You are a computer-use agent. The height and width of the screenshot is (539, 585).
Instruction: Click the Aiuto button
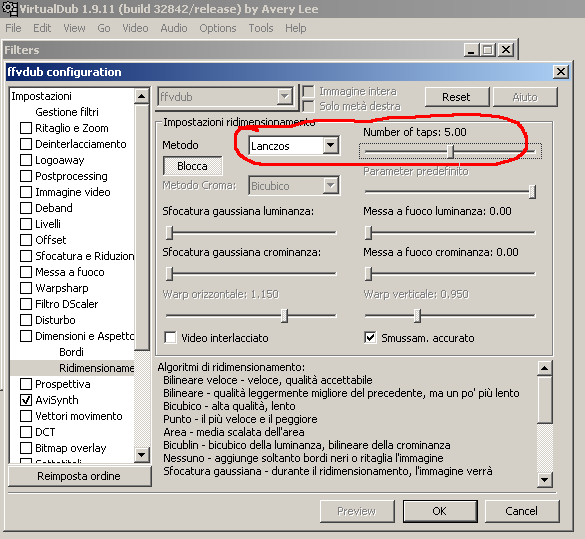tap(525, 97)
